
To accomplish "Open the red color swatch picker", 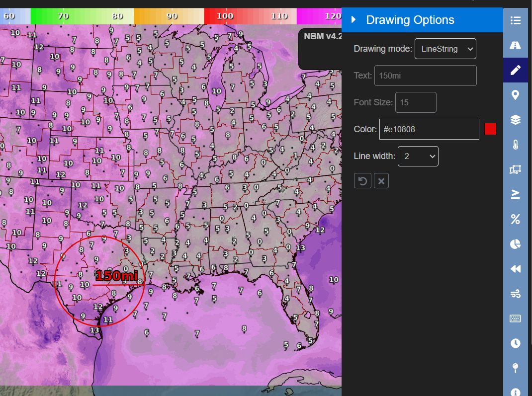I will (x=490, y=129).
